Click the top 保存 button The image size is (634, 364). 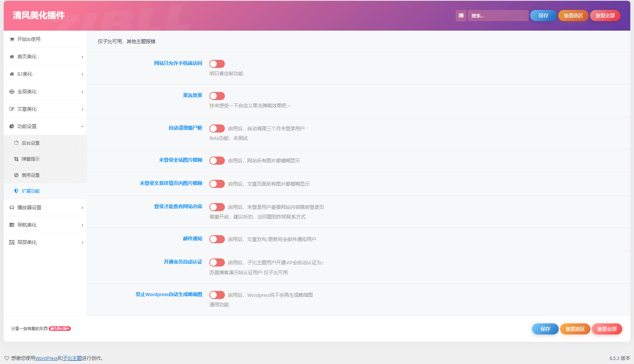[543, 16]
